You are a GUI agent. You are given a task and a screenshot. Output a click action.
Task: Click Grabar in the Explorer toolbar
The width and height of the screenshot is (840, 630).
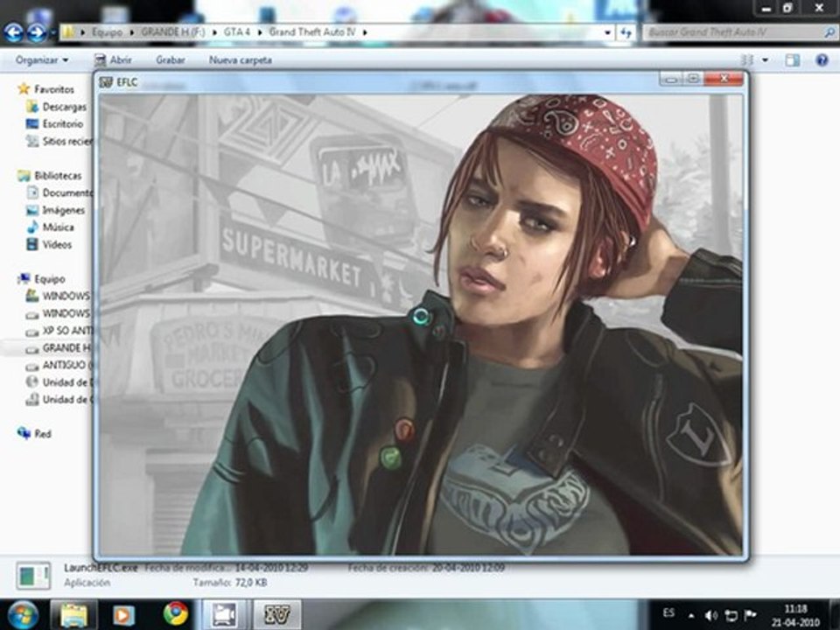point(170,60)
